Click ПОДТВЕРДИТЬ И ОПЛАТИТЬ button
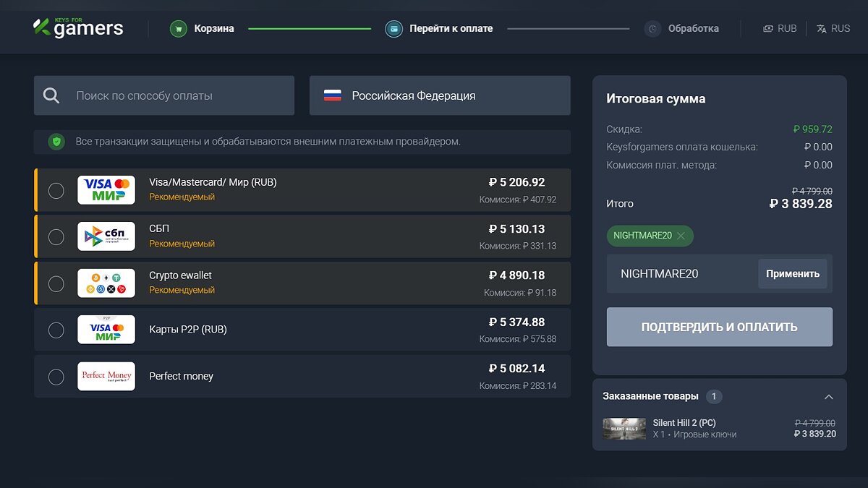Screen dimensions: 868x488 719,327
